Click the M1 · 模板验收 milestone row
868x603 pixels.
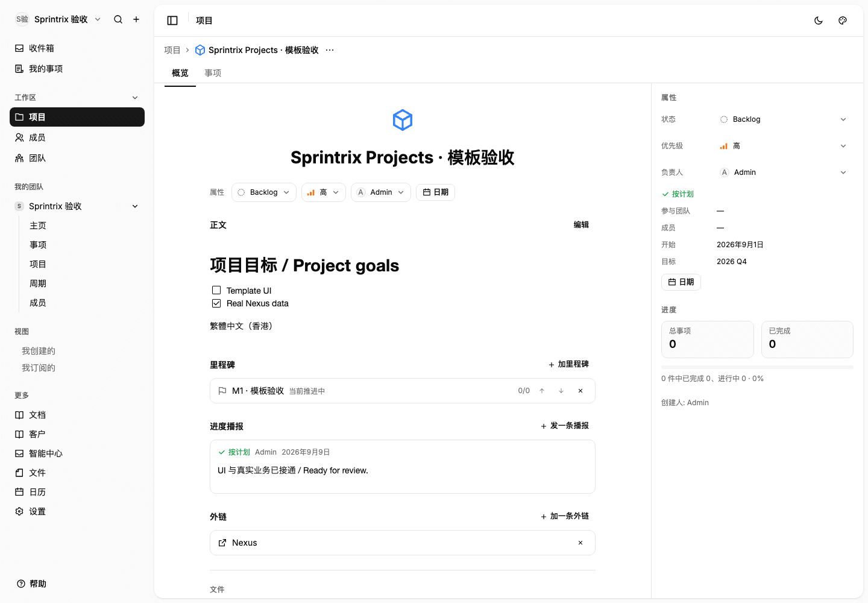(403, 391)
